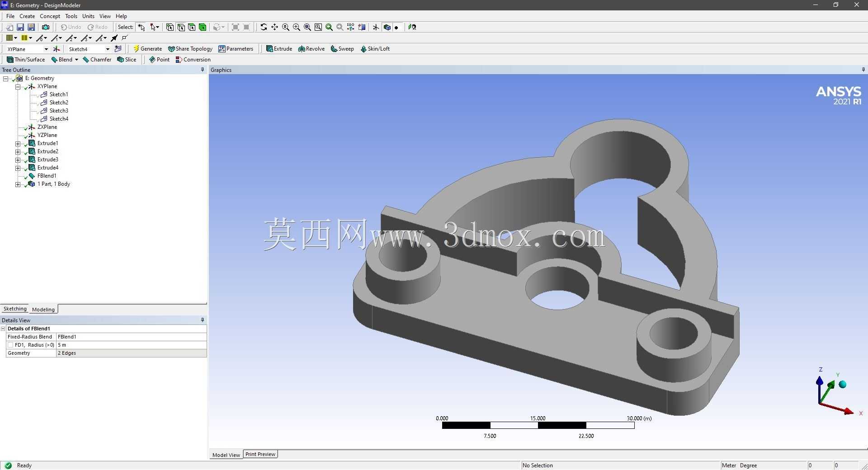Activate the Pan view tool
The width and height of the screenshot is (868, 470).
coord(274,27)
